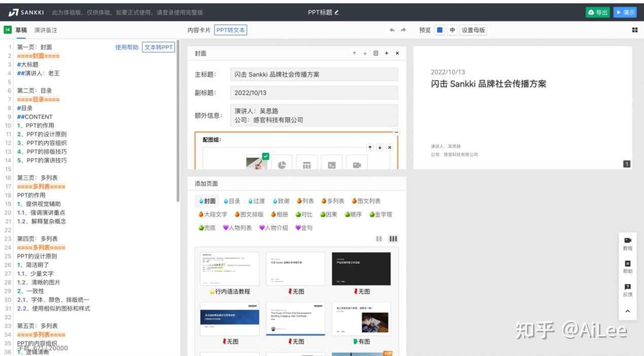Click into the 额外信息 text area

pos(314,115)
